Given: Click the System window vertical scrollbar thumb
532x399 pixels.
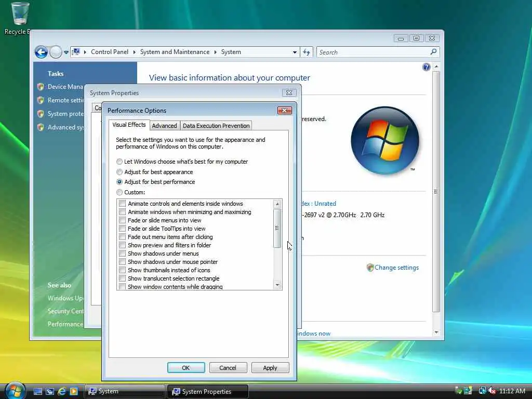Looking at the screenshot, I should point(436,192).
